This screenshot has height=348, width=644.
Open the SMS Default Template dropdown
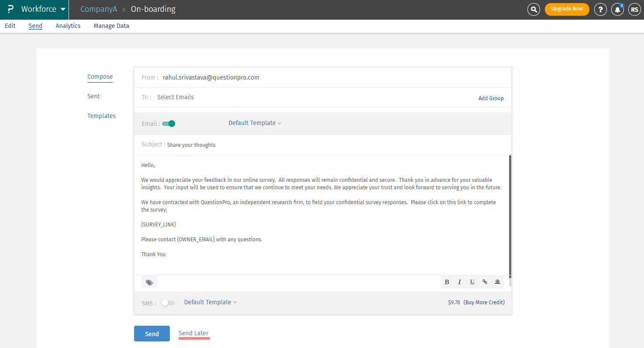click(210, 302)
